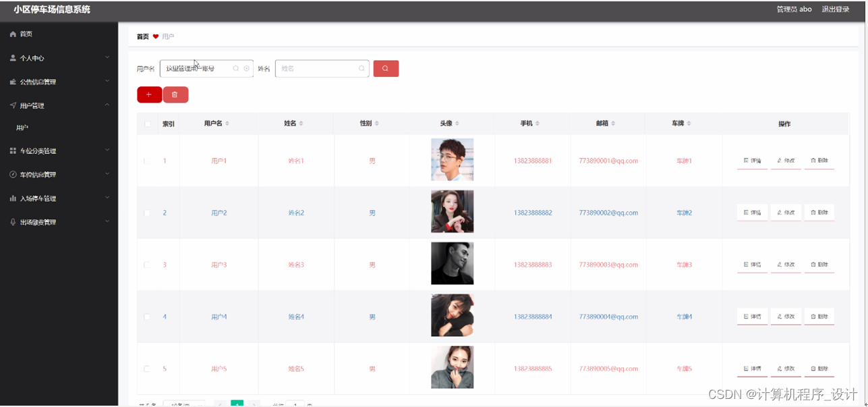This screenshot has height=407, width=868.
Task: Click the paper-plane icon for 用户管理
Action: [13, 105]
